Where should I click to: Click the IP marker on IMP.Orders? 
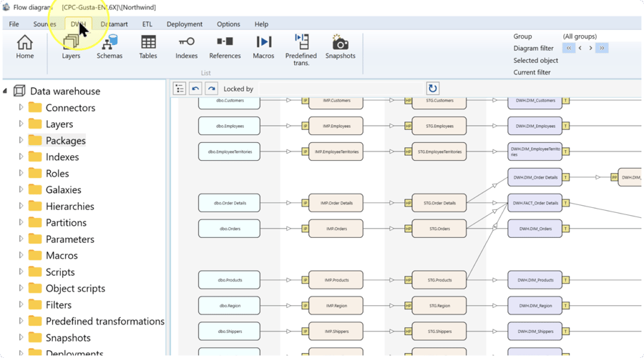tap(305, 229)
